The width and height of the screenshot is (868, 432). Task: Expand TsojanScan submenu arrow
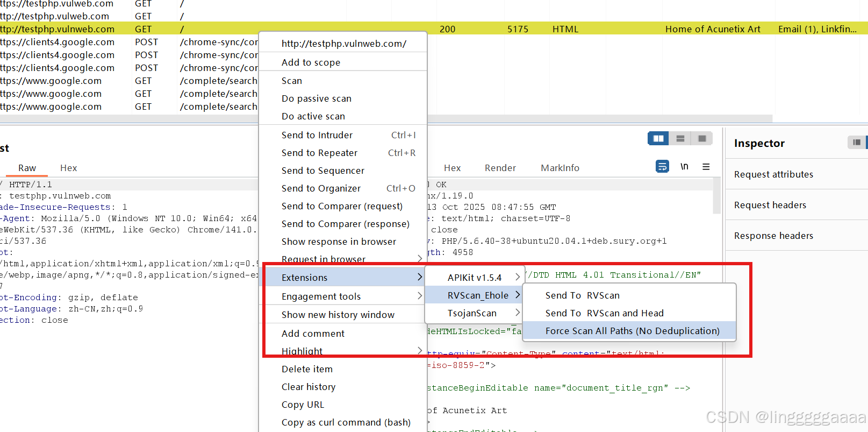[518, 313]
